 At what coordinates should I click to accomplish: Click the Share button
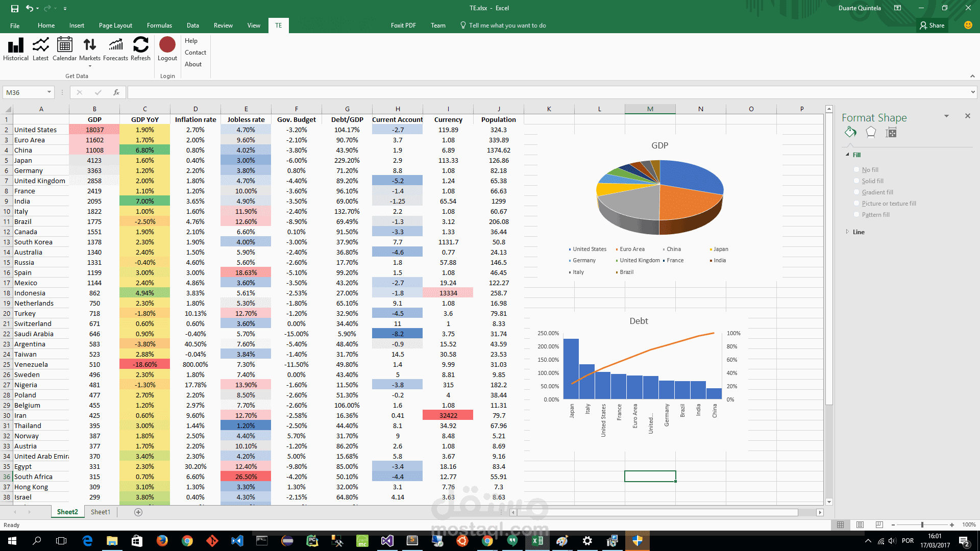tap(933, 25)
